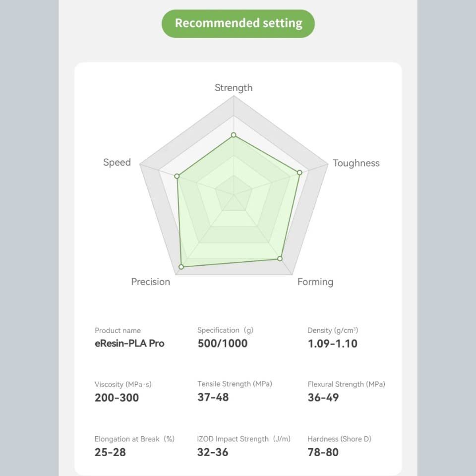
Task: Click the 200-300 viscosity value
Action: [x=117, y=398]
